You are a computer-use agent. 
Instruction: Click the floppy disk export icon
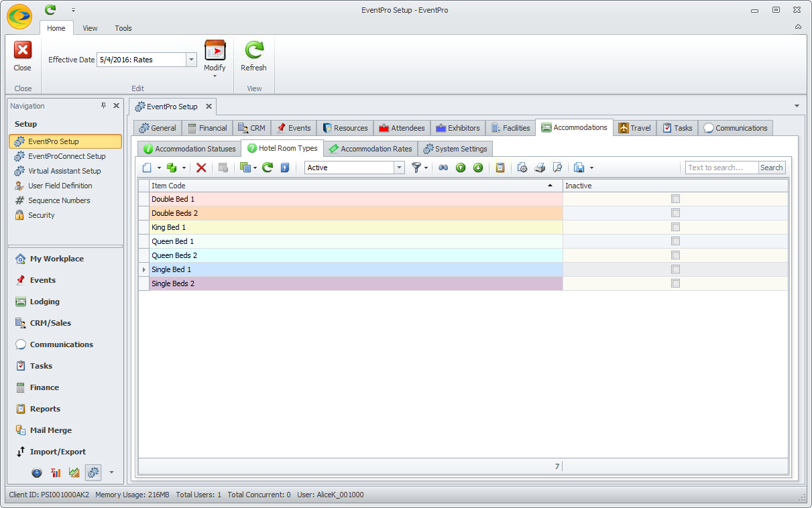click(579, 168)
